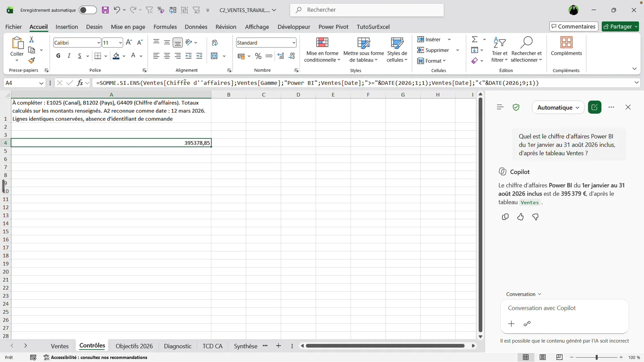Adjust the zoom slider handle
The height and width of the screenshot is (362, 644).
(x=597, y=358)
